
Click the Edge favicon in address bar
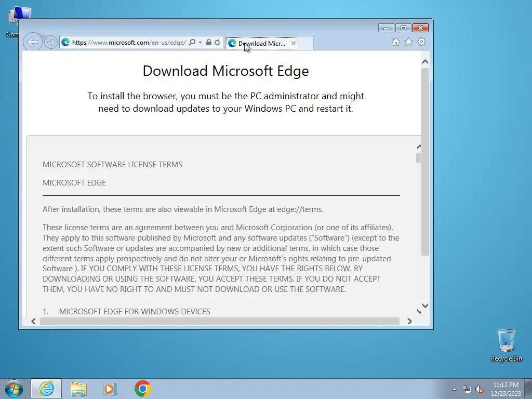tap(65, 43)
